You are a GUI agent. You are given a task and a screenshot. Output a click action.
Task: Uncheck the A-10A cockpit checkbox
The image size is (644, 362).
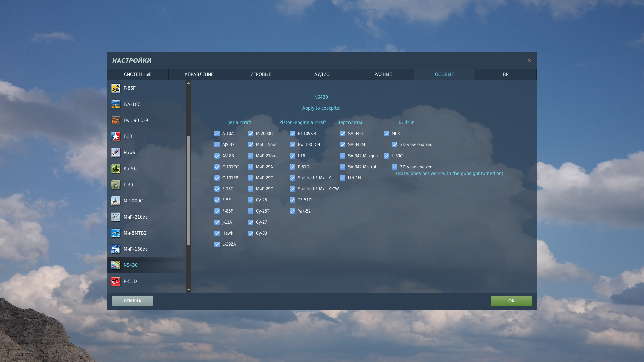217,134
